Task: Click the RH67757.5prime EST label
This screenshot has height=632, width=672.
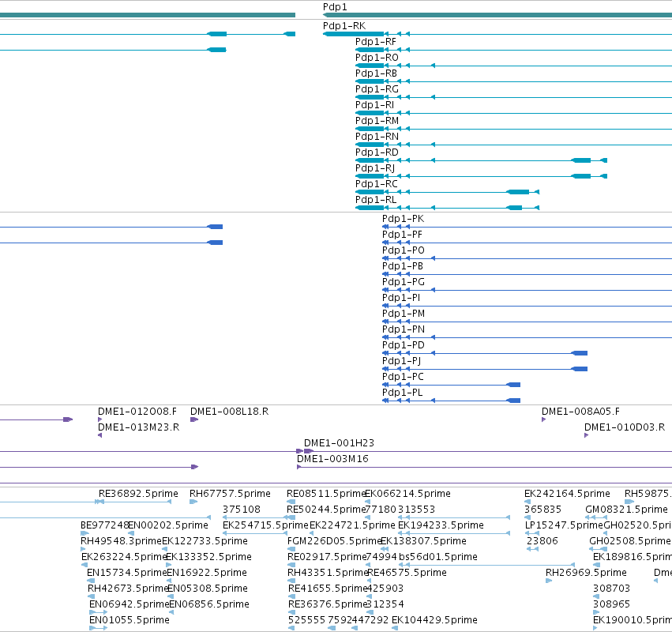Action: point(230,494)
